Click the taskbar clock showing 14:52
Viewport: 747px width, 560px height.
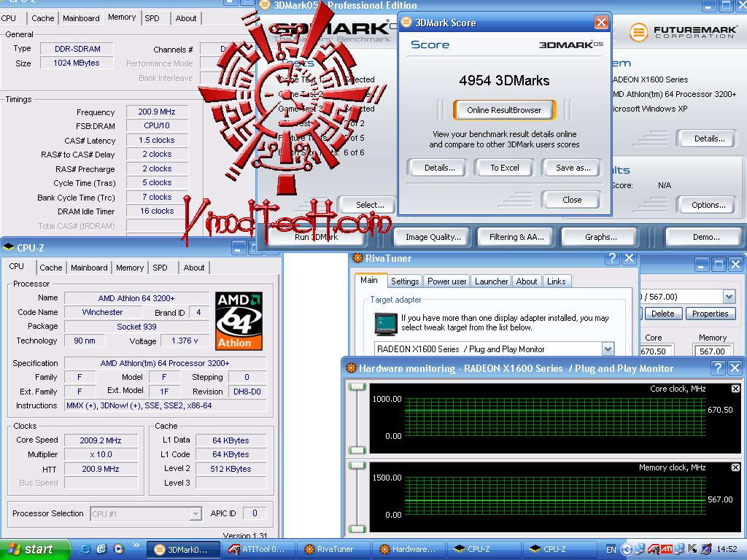coord(727,550)
